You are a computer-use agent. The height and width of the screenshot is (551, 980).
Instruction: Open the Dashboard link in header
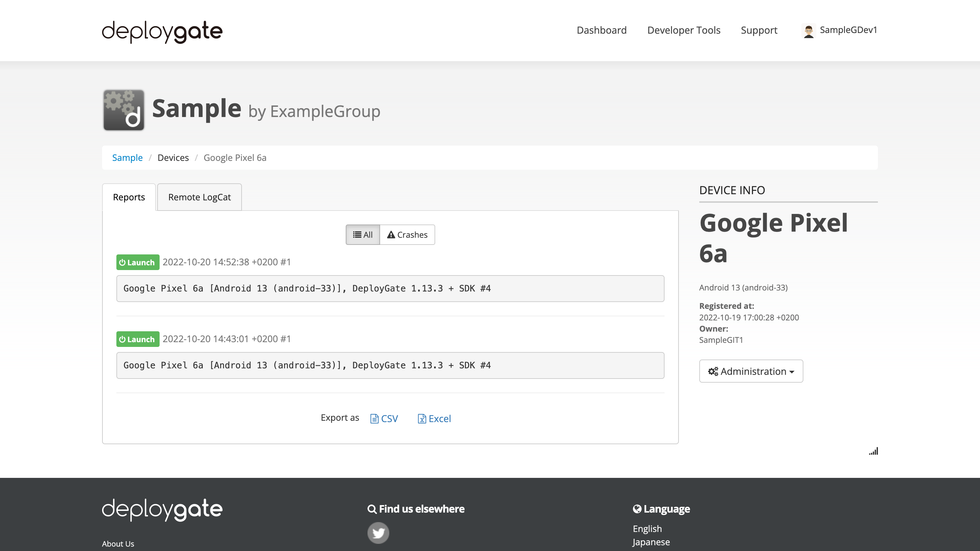(602, 30)
